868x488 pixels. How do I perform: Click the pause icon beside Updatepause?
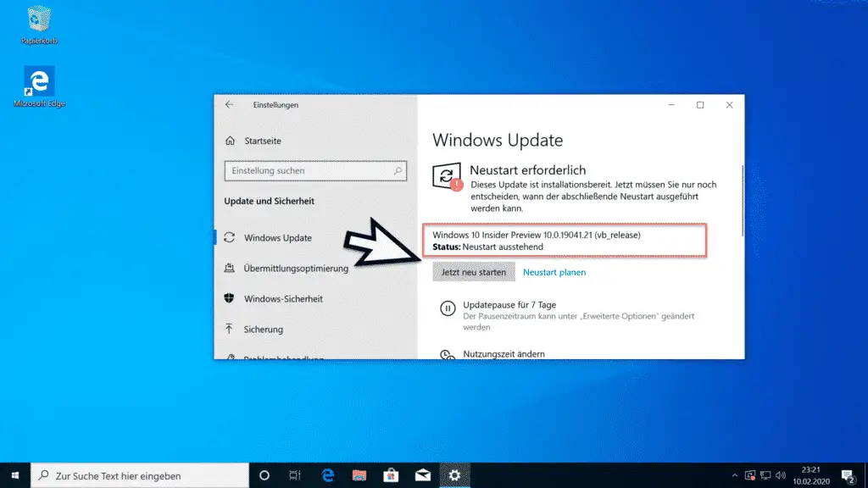tap(448, 308)
